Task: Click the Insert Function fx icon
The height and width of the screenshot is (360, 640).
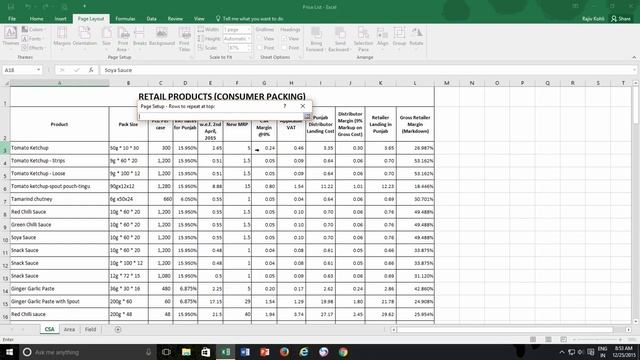Action: (x=91, y=70)
